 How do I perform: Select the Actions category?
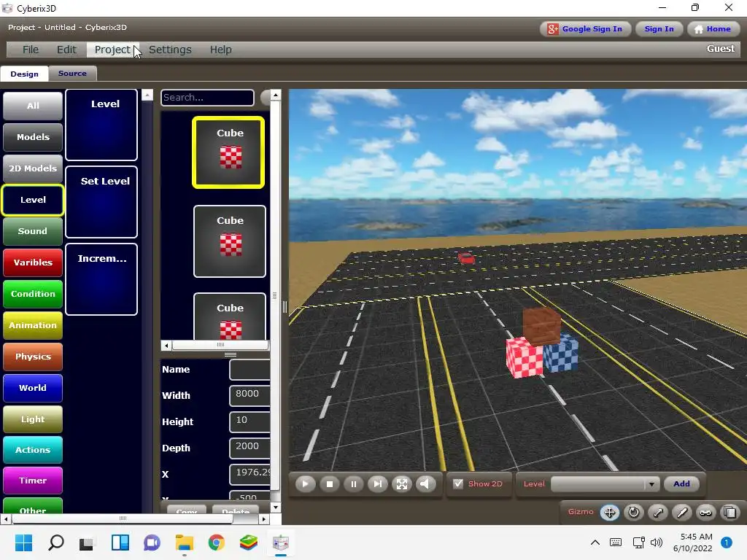tap(33, 450)
